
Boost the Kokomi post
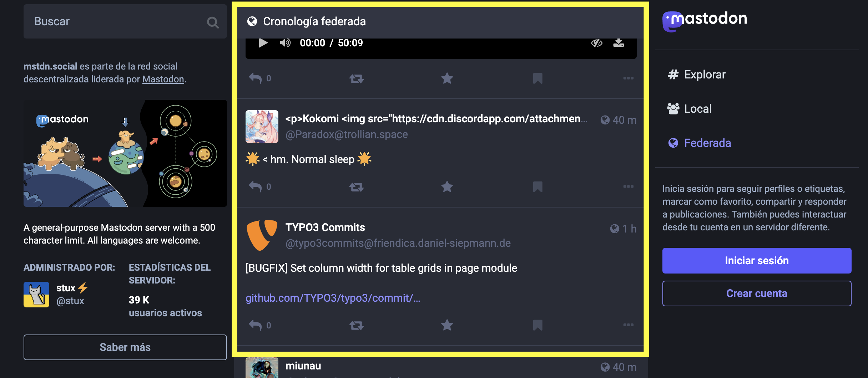point(356,187)
